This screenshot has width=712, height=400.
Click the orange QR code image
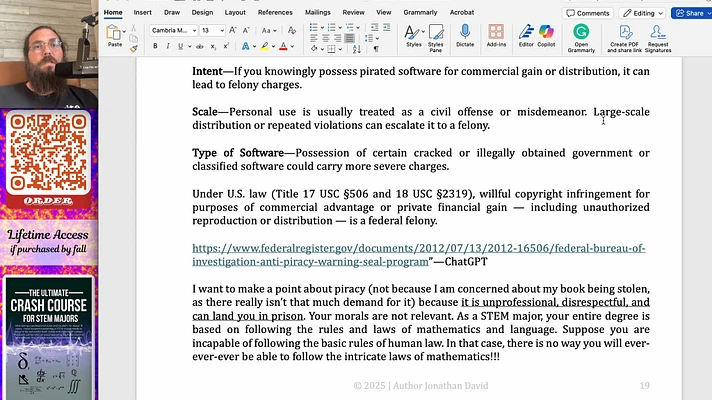(x=48, y=154)
